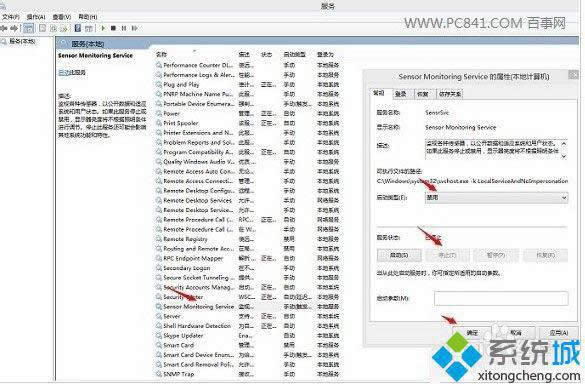Image resolution: width=585 pixels, height=386 pixels.
Task: Click the gear icon beside Sensor Monitoring Service row
Action: pos(159,307)
